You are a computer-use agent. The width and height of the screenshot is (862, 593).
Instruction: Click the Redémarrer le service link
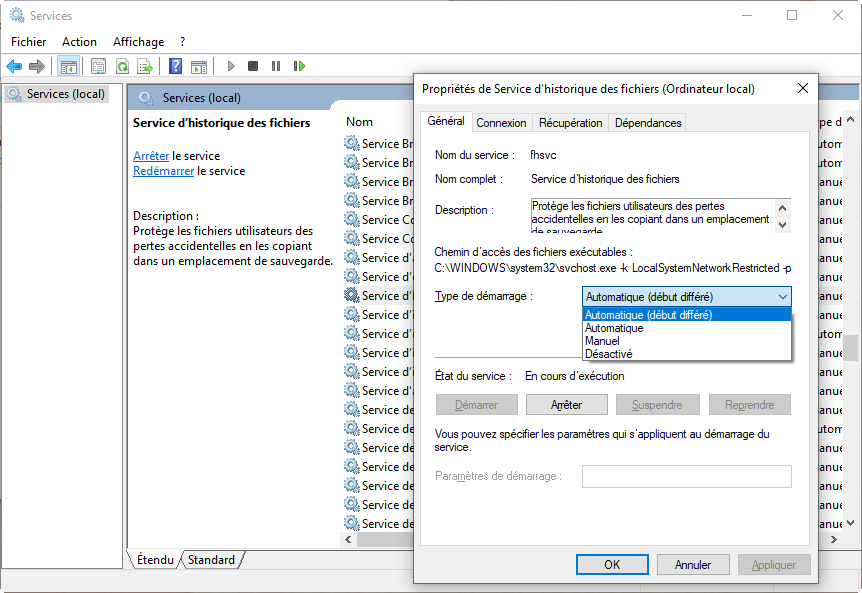(163, 171)
